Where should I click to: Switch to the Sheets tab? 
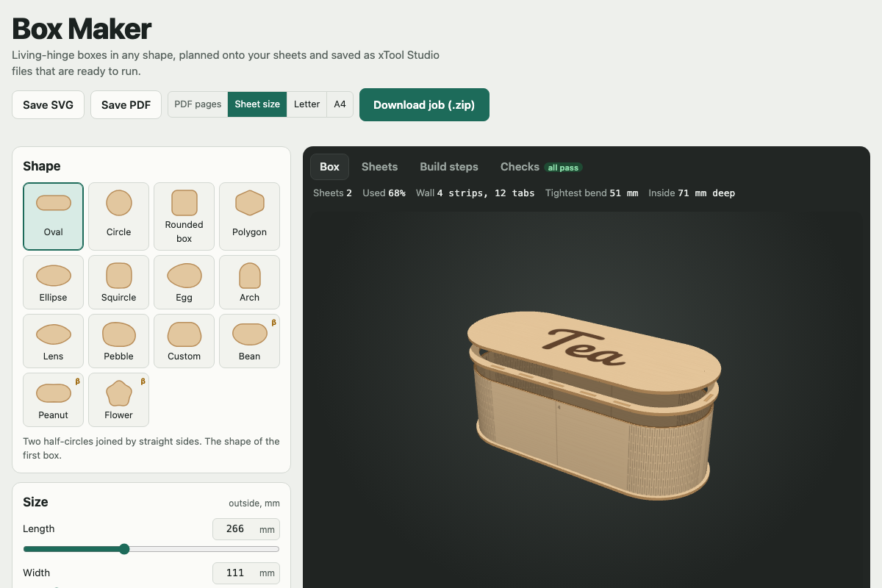coord(379,167)
